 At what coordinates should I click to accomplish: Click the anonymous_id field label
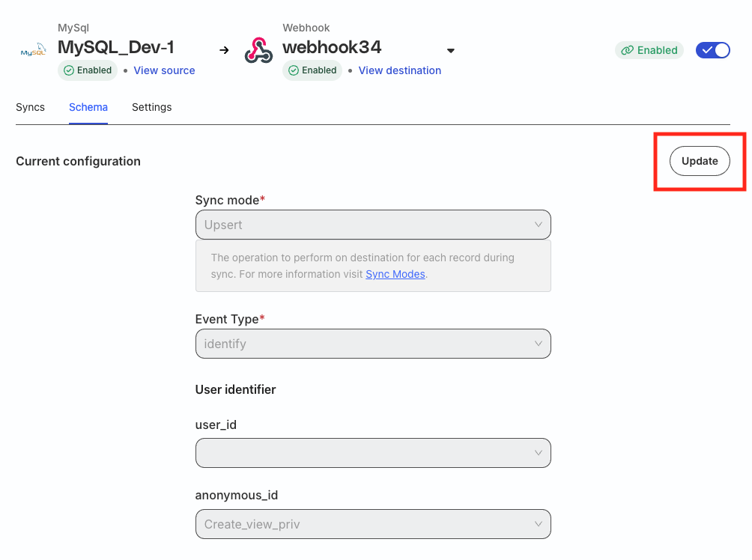237,496
